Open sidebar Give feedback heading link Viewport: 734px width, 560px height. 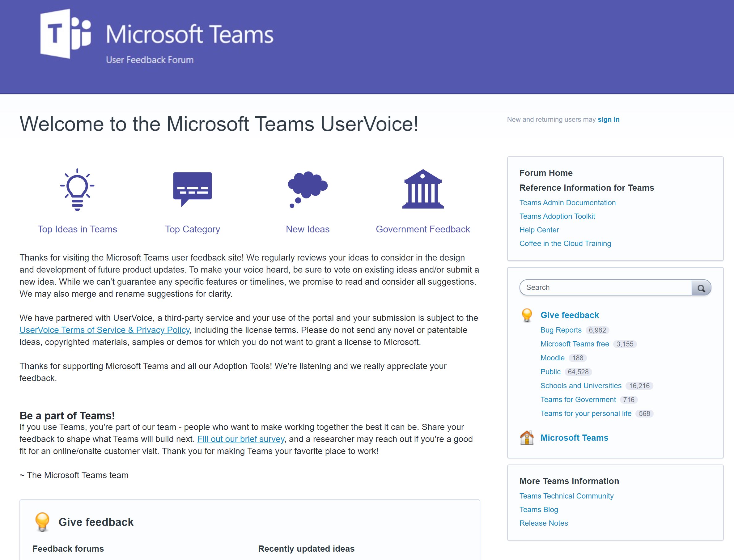point(570,315)
